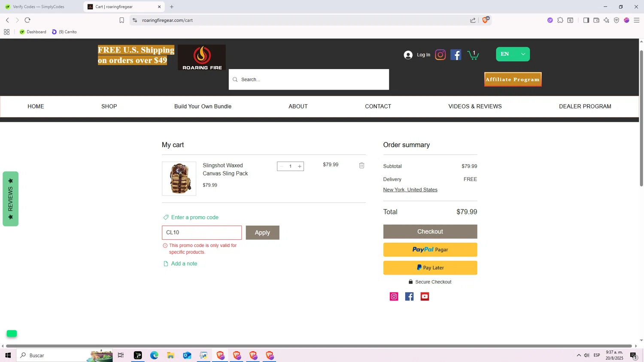Screen dimensions: 644x362
Task: Open the Instagram icon in site header
Action: pos(440,55)
